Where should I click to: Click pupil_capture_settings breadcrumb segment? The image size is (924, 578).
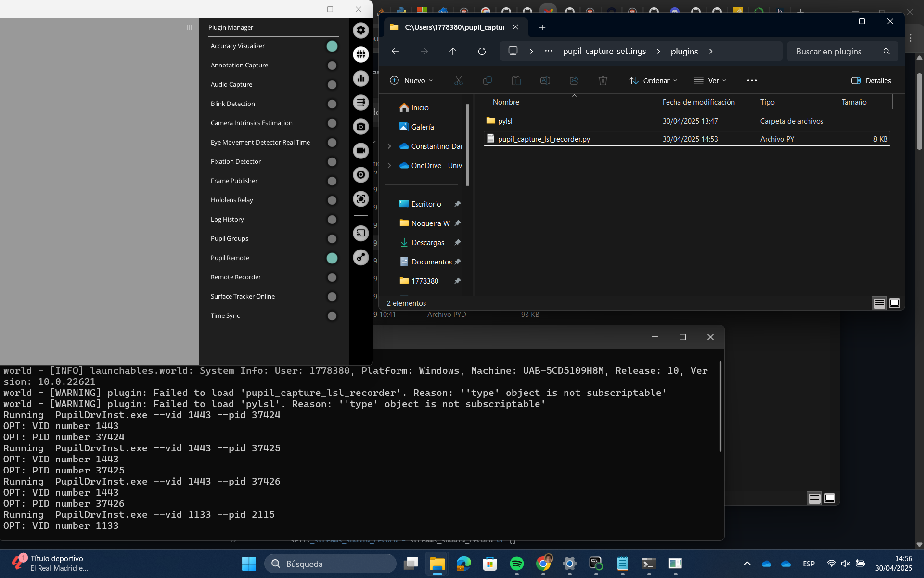(604, 51)
